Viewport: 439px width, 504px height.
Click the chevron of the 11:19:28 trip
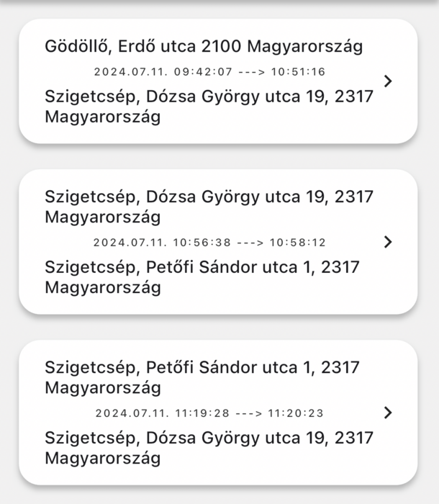click(389, 413)
